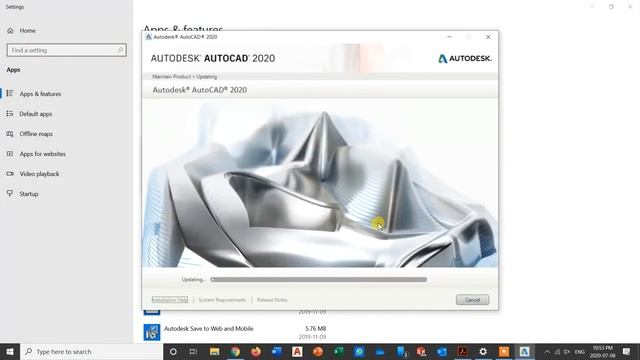
Task: Open the red AutoCAD icon on the taskbar
Action: coord(297,351)
